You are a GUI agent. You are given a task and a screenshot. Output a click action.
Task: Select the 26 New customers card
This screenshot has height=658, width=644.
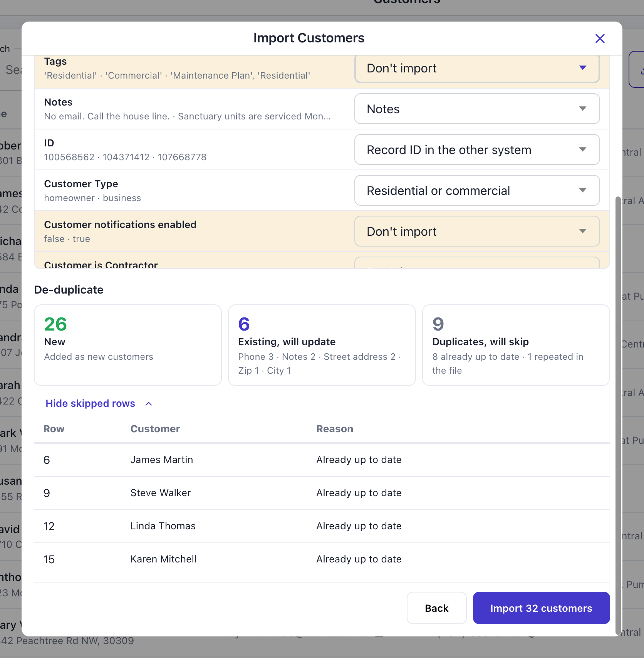pyautogui.click(x=128, y=345)
